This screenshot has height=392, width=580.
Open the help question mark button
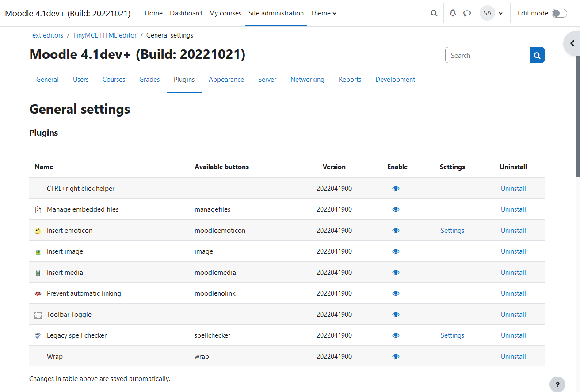coord(557,384)
